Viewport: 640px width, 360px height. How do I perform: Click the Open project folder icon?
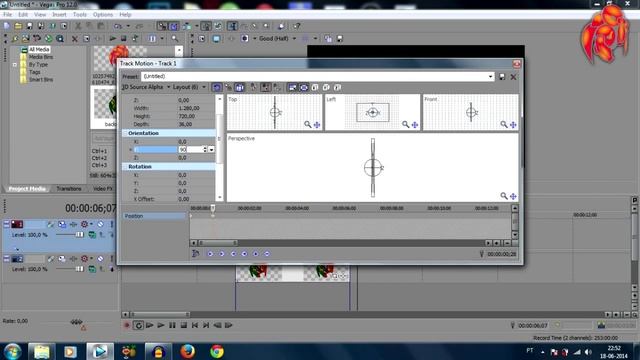point(18,26)
